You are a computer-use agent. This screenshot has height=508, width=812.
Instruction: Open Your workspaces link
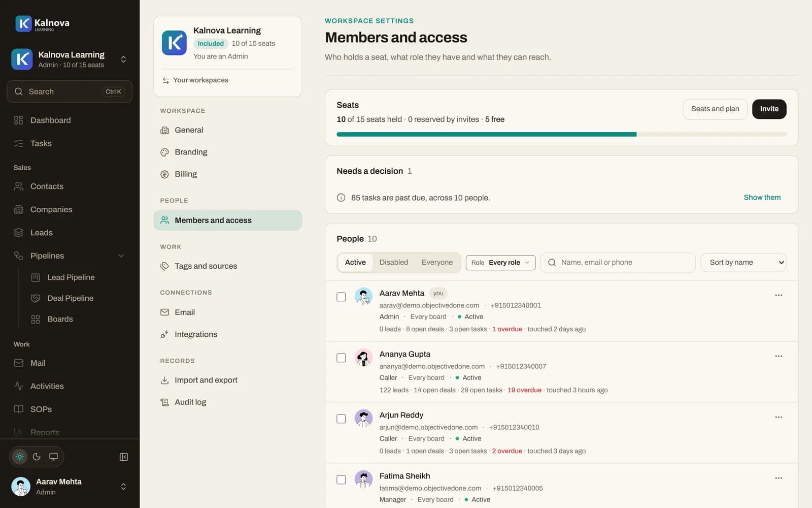click(195, 80)
